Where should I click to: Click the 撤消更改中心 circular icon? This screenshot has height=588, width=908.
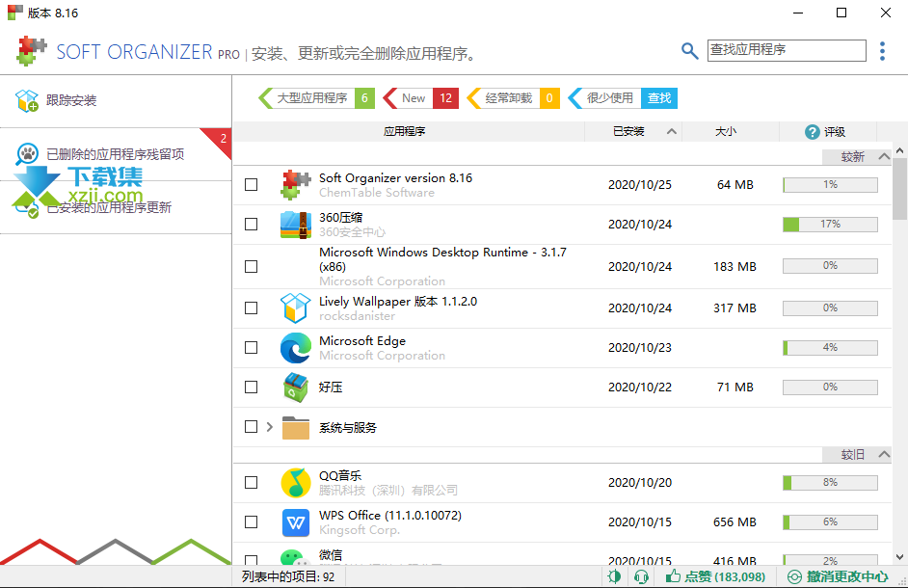tap(794, 576)
